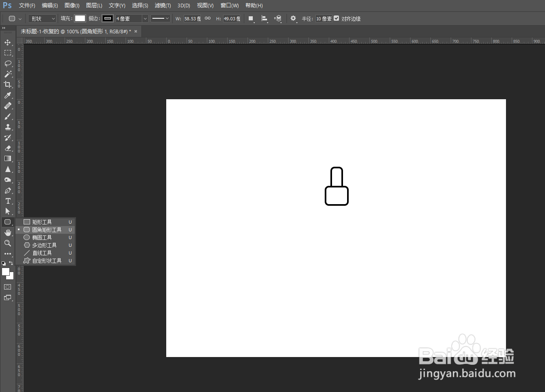Choose 椭圆工具 from flyout
Screen dimensions: 545x392
(46, 237)
